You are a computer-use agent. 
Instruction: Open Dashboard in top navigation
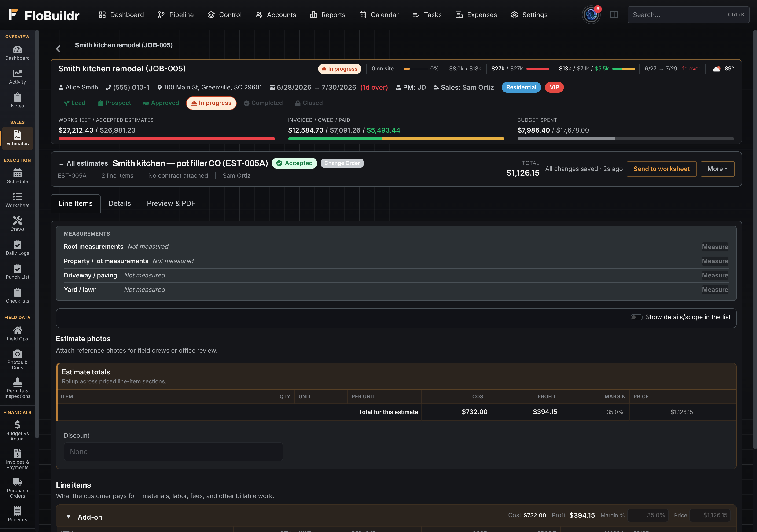[x=121, y=15]
